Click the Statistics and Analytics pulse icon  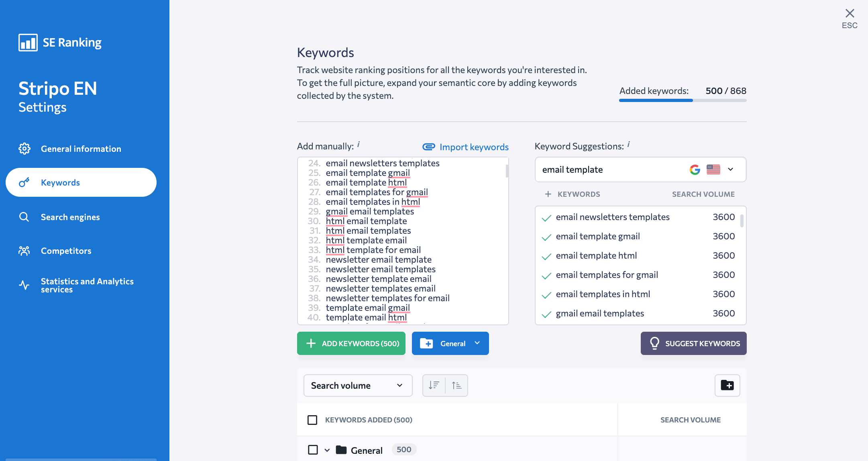[24, 285]
